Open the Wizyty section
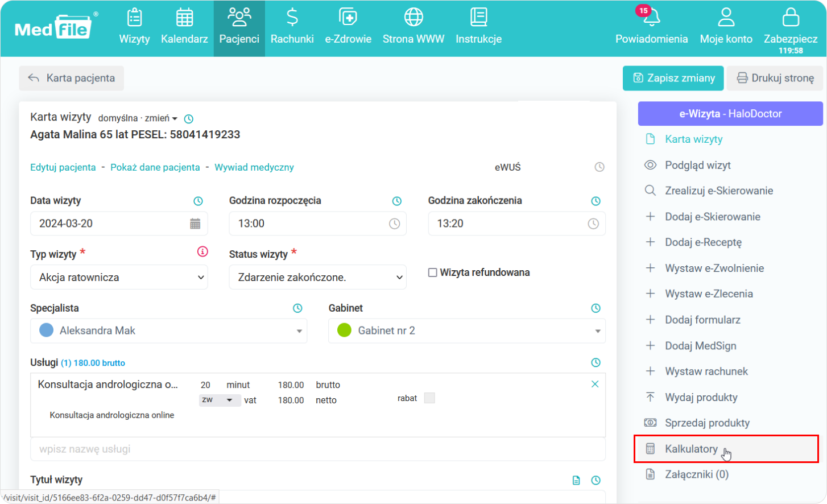The height and width of the screenshot is (504, 827). [x=134, y=27]
